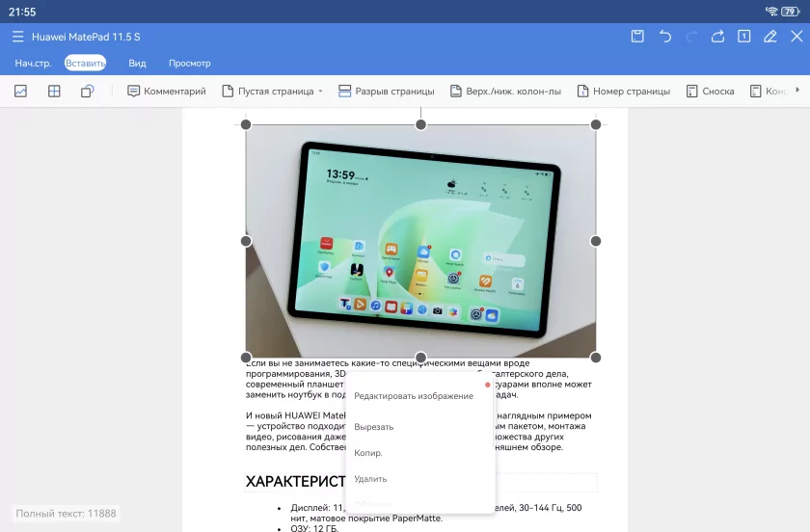The image size is (810, 532).
Task: Click the document title Huawei MatePad 11.5 S
Action: [86, 37]
